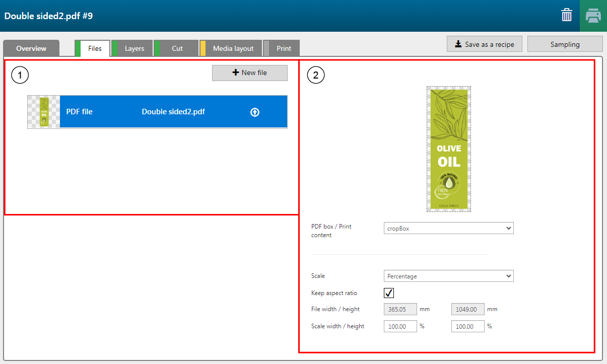Go to the Cut tab
607x364 pixels.
click(x=177, y=48)
